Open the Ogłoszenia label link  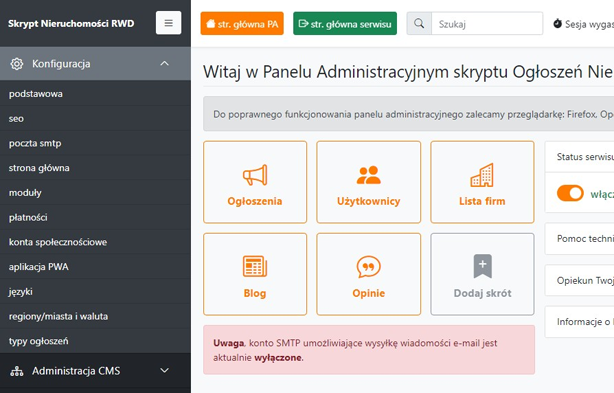click(x=255, y=201)
